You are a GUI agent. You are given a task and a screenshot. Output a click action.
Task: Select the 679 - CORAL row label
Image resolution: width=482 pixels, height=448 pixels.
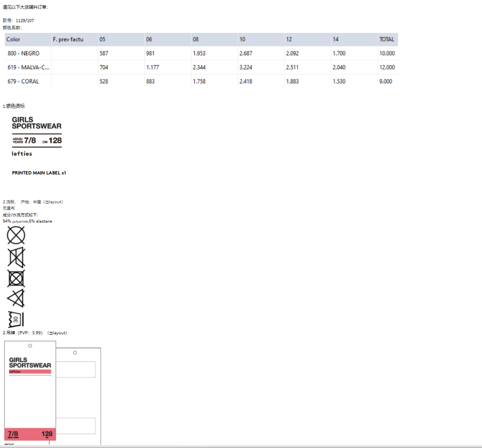[23, 81]
